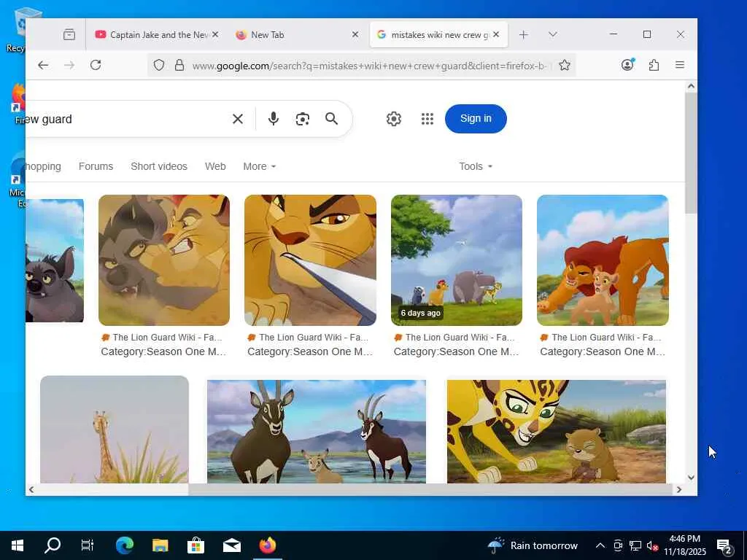Click the horizontal scrollbar thumb

pos(430,489)
